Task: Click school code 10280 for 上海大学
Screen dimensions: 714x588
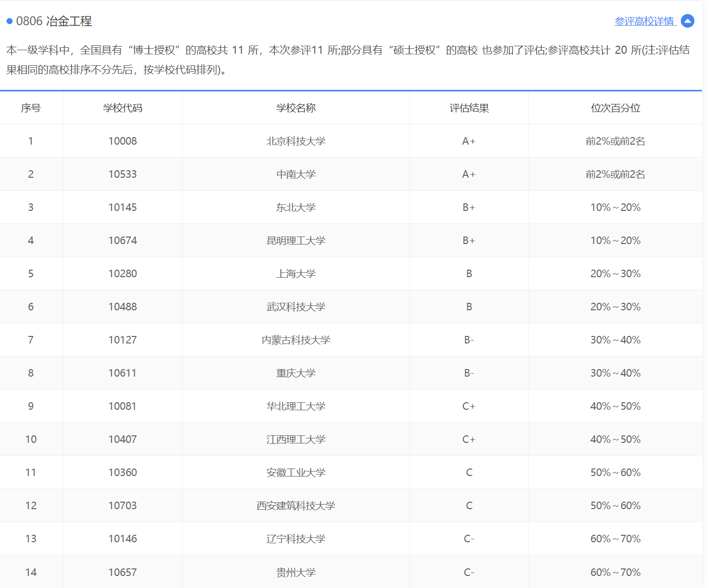Action: click(122, 274)
